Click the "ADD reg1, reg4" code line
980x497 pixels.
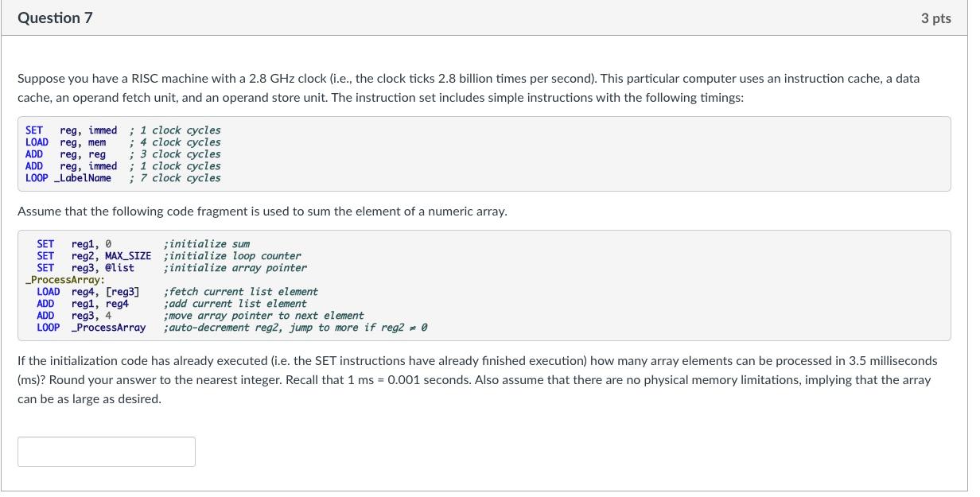[83, 304]
